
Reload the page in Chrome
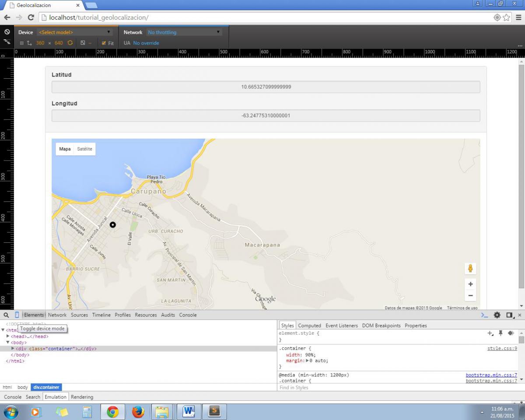[x=31, y=17]
